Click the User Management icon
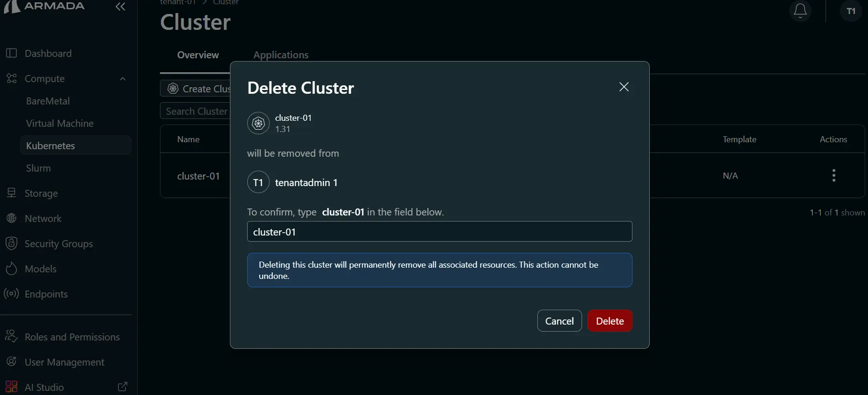This screenshot has height=395, width=868. [x=12, y=361]
